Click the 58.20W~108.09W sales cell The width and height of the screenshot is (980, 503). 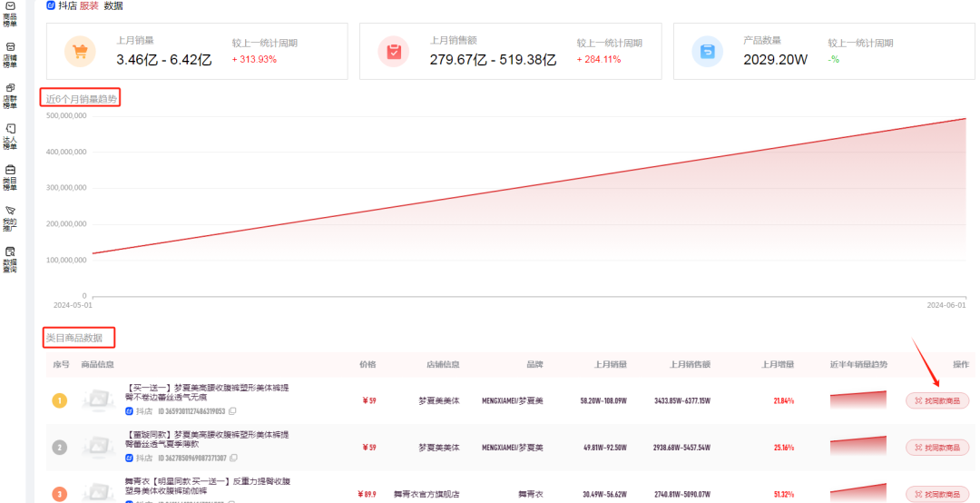click(603, 400)
